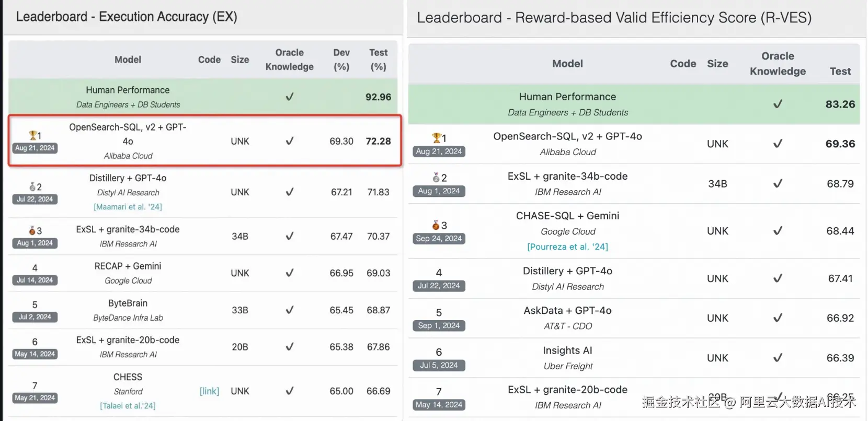Click the Sep 24, 2024 date badge

click(439, 239)
